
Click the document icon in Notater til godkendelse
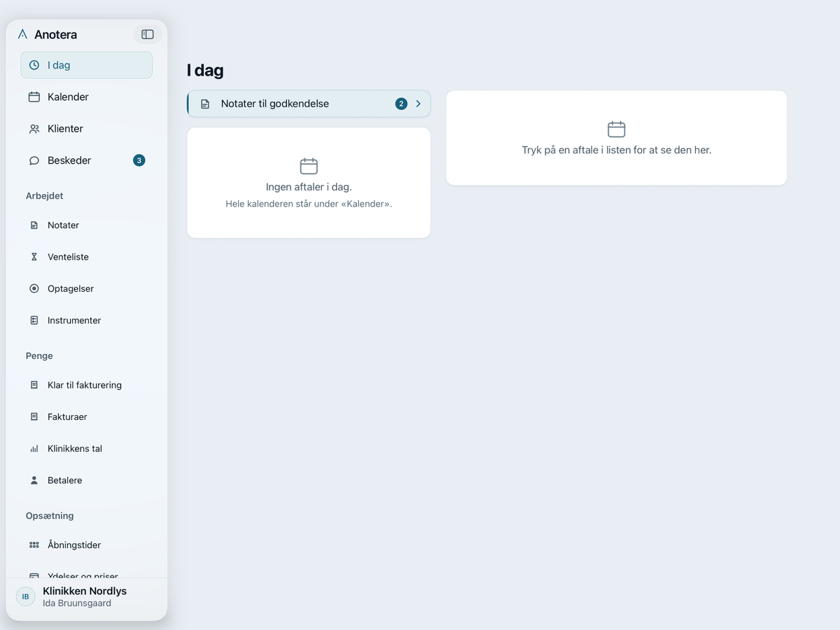point(205,104)
